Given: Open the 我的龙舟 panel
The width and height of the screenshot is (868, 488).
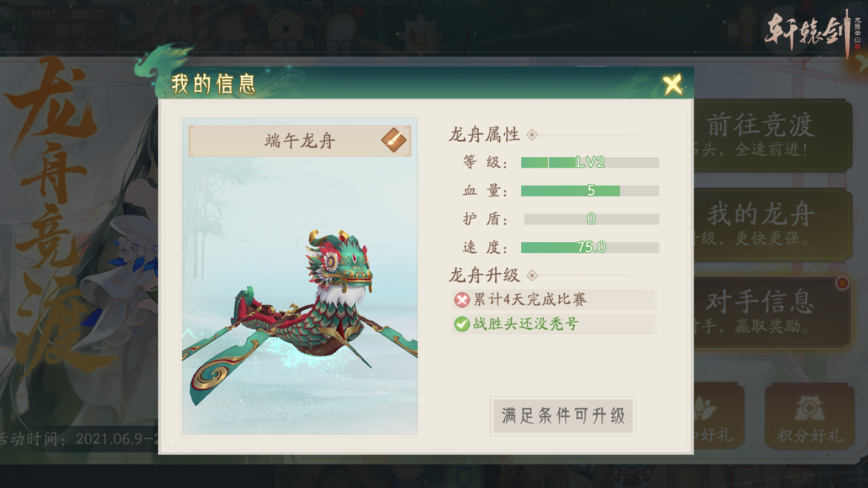Looking at the screenshot, I should [x=773, y=224].
